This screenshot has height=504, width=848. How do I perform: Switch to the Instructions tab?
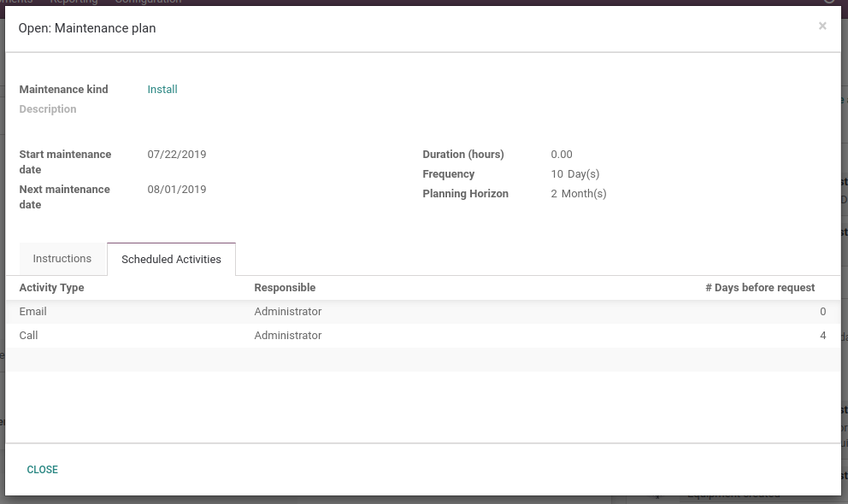click(62, 259)
